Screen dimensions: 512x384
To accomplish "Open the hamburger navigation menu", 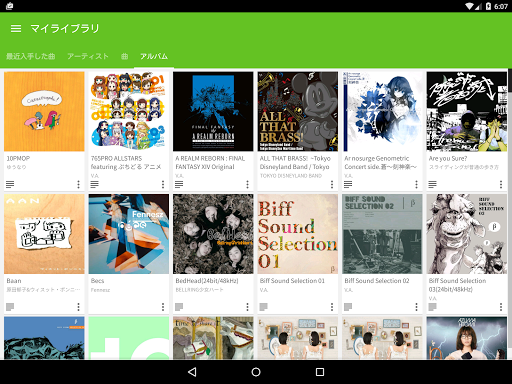I will [16, 29].
